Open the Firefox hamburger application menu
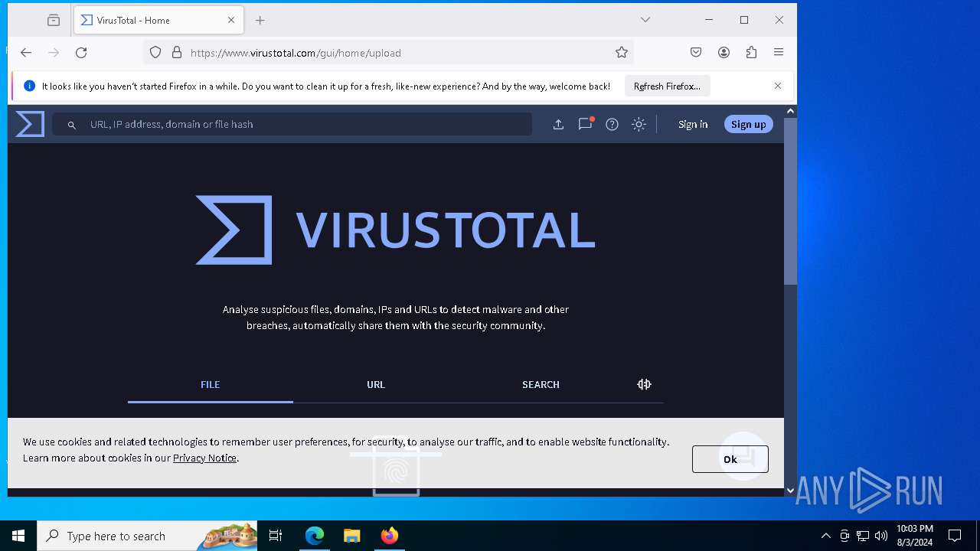 coord(779,52)
